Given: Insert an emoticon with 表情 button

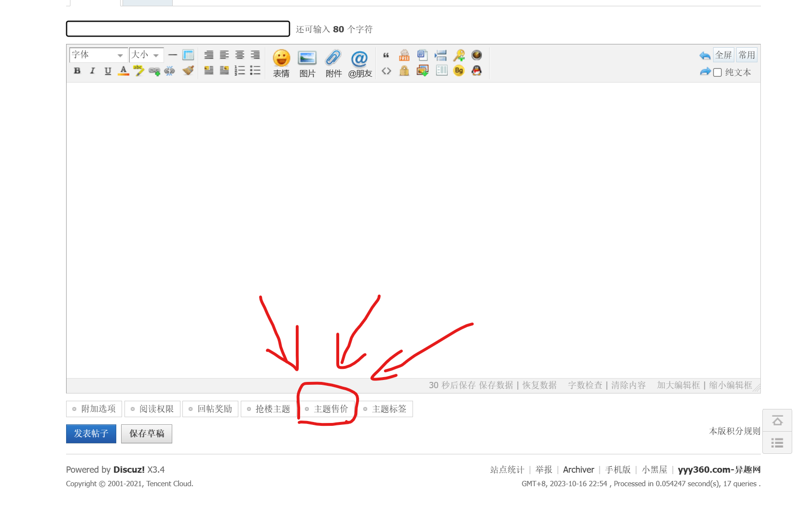Looking at the screenshot, I should click(x=281, y=63).
